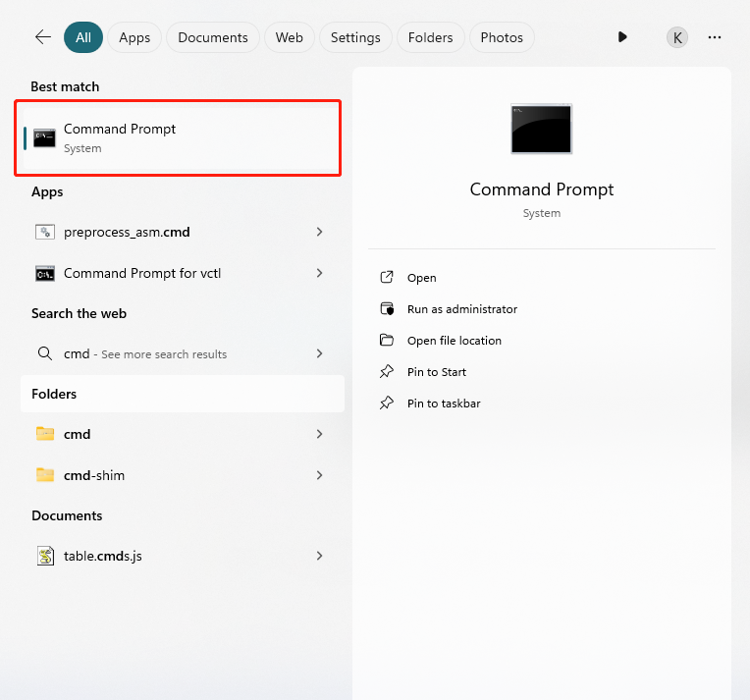Screen dimensions: 750x700
Task: Click the web search magnifier icon
Action: (x=44, y=353)
